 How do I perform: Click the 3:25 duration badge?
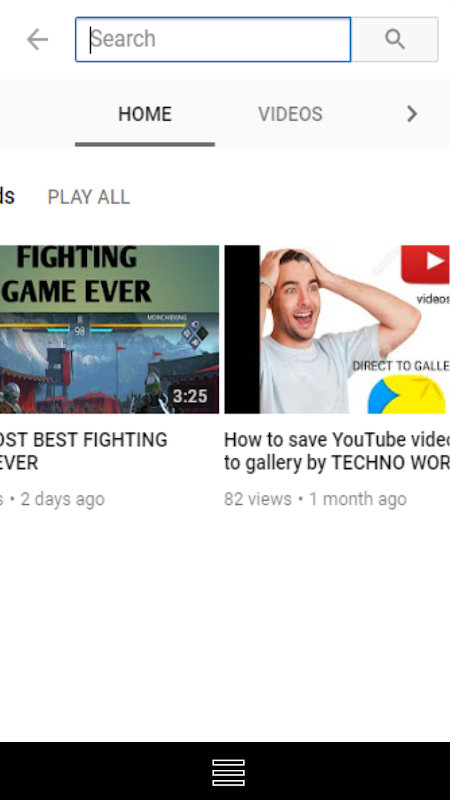pos(190,396)
